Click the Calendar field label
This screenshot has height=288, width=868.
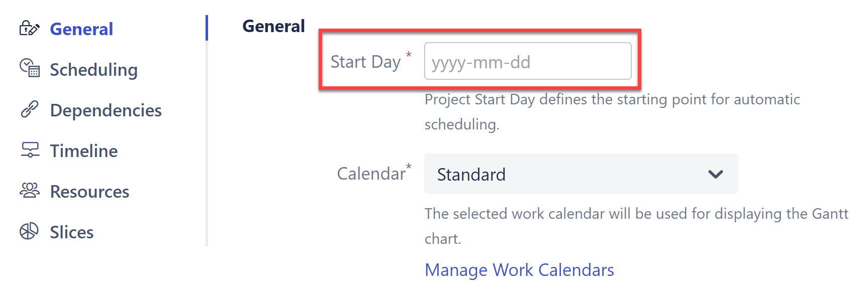[371, 174]
